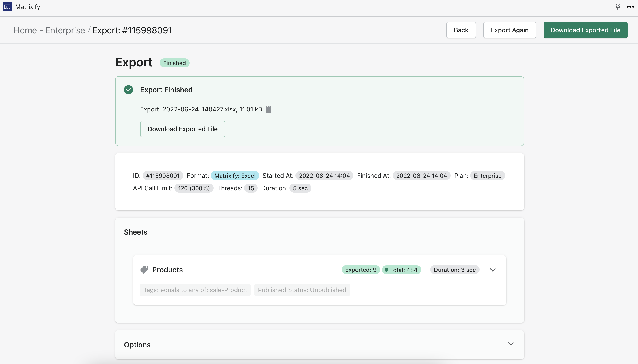Image resolution: width=638 pixels, height=364 pixels.
Task: Click the Threads value 15
Action: click(x=251, y=188)
